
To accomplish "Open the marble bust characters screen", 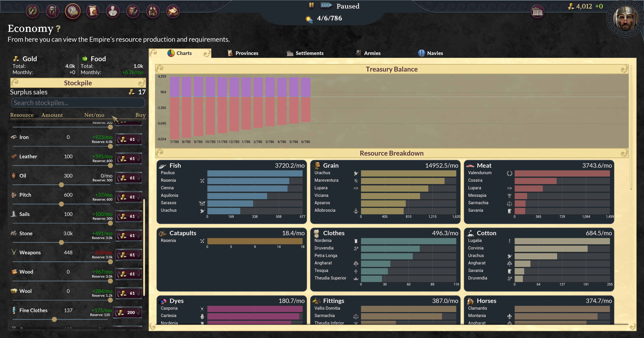I will click(113, 11).
